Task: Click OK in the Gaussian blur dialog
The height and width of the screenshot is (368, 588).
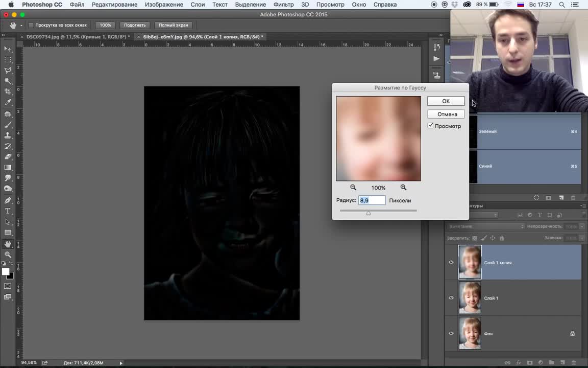Action: (x=446, y=101)
